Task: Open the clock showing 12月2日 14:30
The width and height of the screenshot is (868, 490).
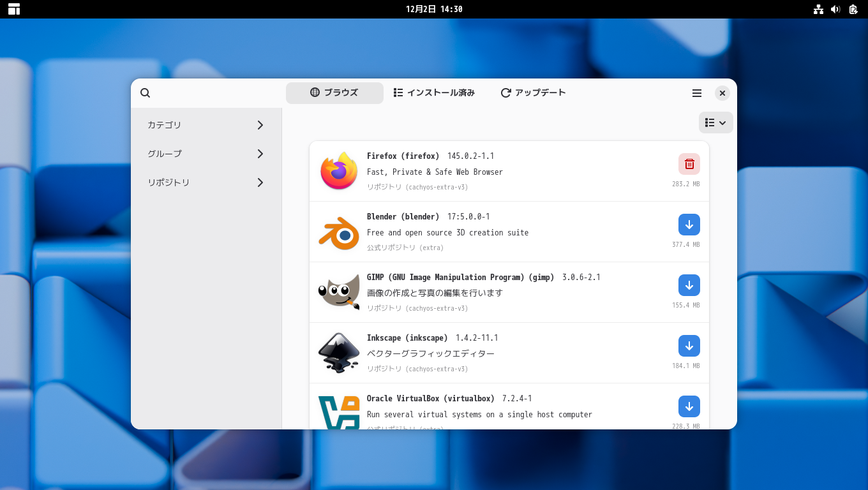Action: [434, 9]
